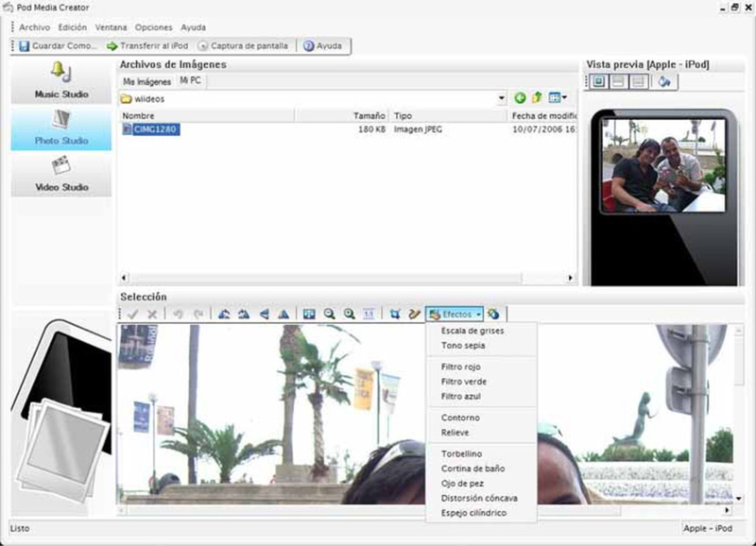The width and height of the screenshot is (756, 546).
Task: Click the file list left scroll arrow
Action: pyautogui.click(x=124, y=278)
